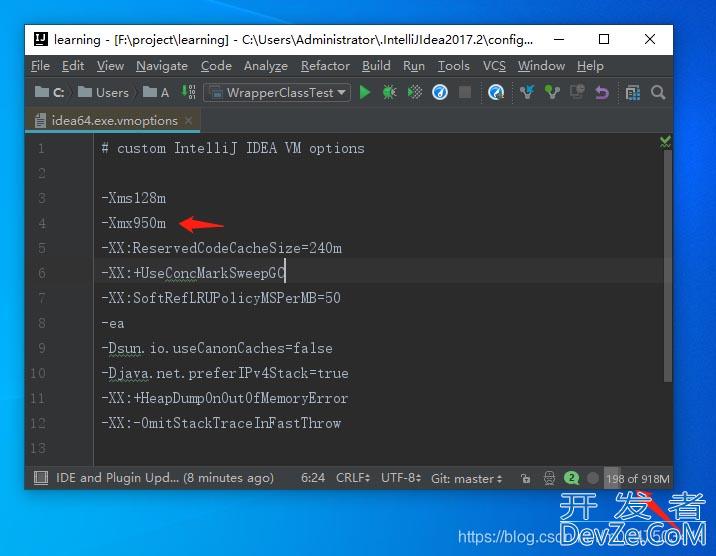Image resolution: width=716 pixels, height=556 pixels.
Task: Open event log green 2 badge
Action: (x=571, y=478)
